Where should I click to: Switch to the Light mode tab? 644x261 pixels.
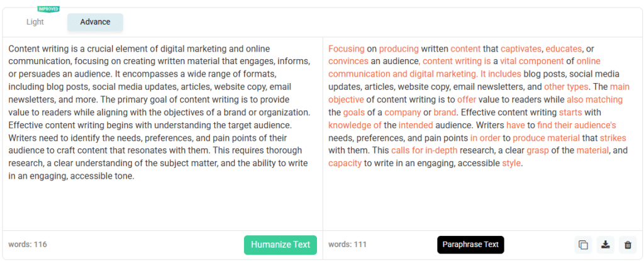[35, 22]
